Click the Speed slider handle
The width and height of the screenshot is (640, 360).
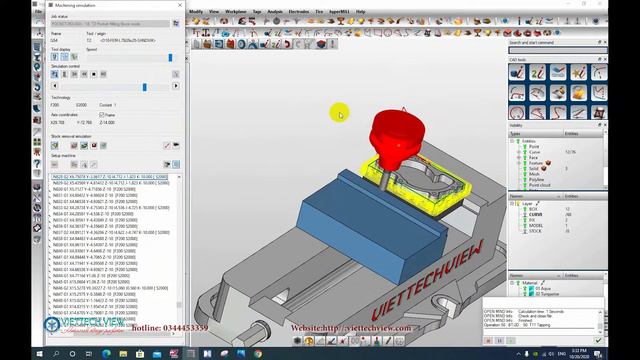(170, 58)
